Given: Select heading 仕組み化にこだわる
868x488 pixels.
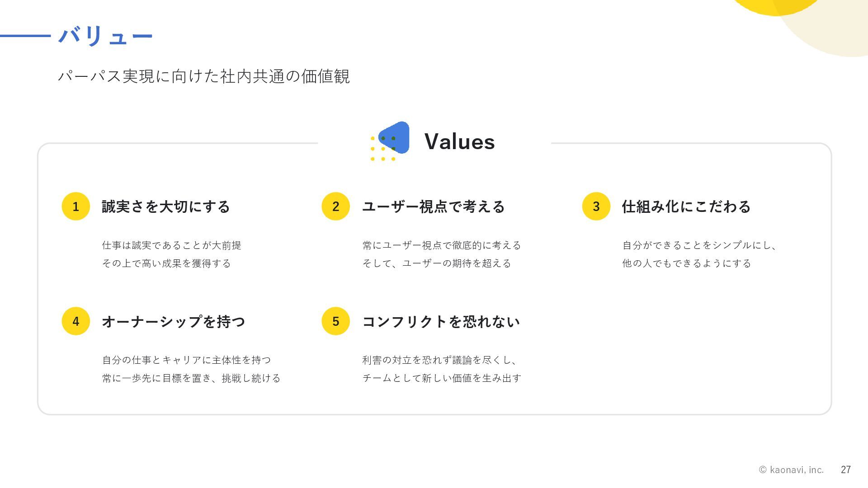Looking at the screenshot, I should (x=686, y=206).
